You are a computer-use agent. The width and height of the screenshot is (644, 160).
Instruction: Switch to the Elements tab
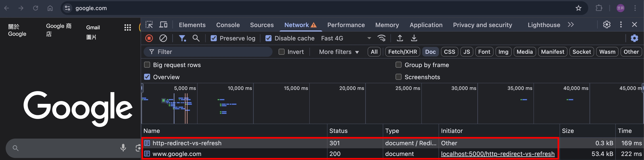click(192, 25)
